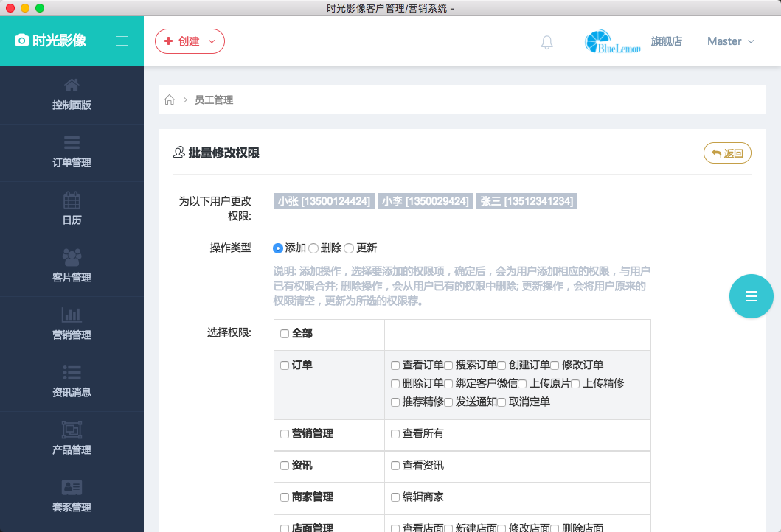Open the notification bell
The image size is (781, 532).
[x=547, y=42]
